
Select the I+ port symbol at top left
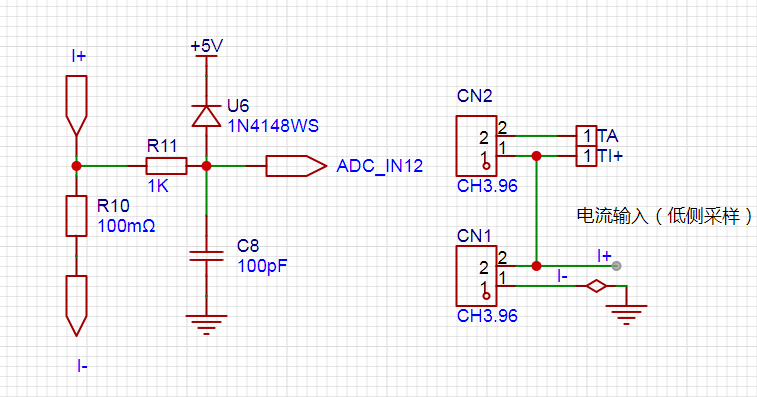pos(76,105)
